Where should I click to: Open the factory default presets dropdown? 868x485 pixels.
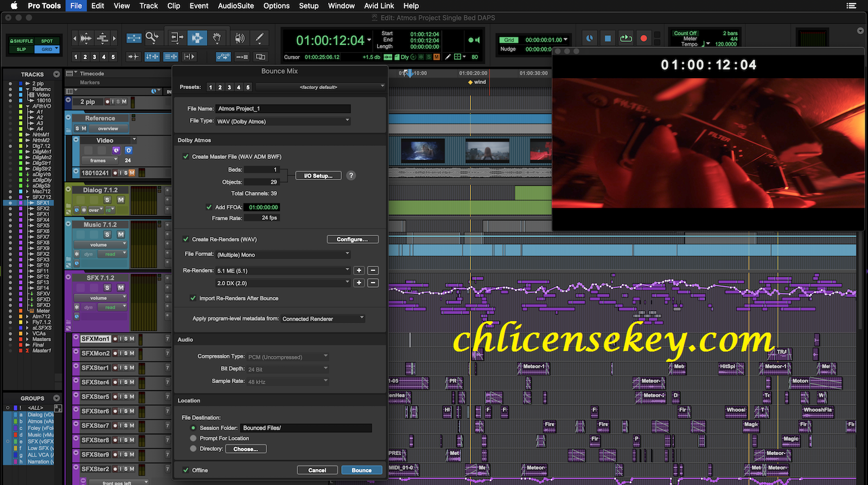coord(320,87)
